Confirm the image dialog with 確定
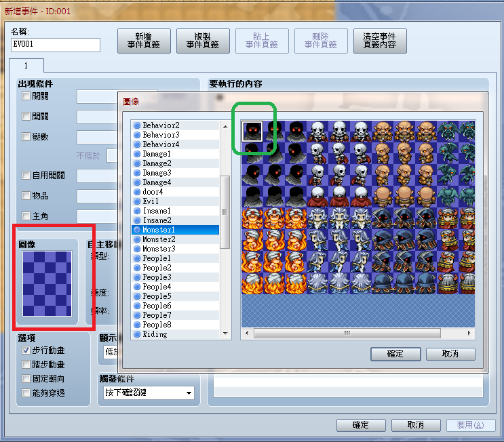The width and height of the screenshot is (504, 442). [395, 354]
